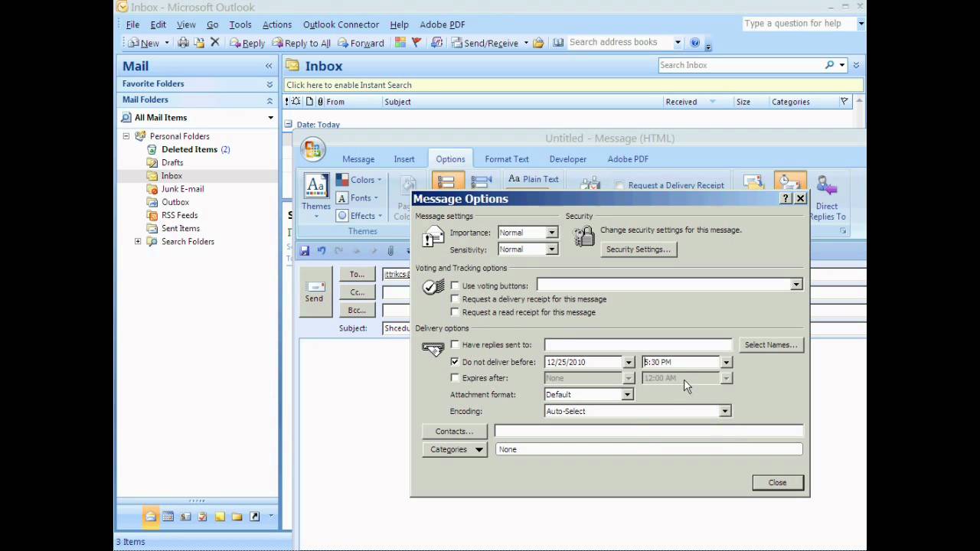The width and height of the screenshot is (980, 551).
Task: Enable Expires after checkbox
Action: (455, 378)
